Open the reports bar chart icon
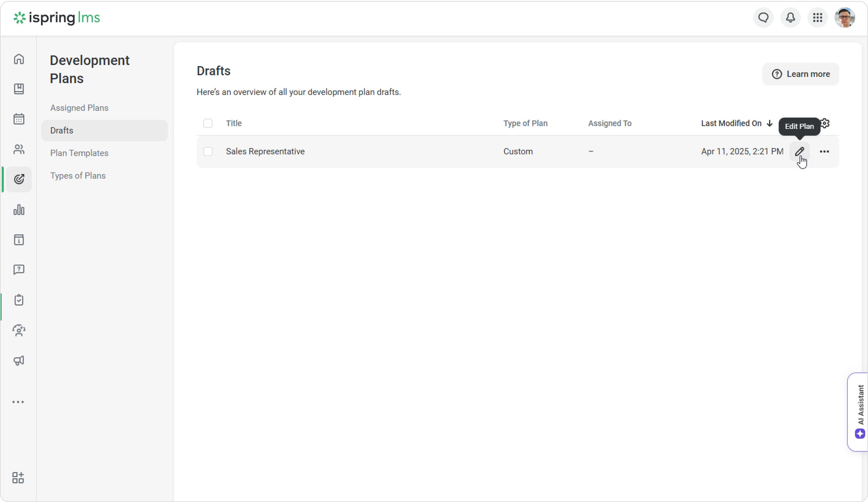Viewport: 868px width, 502px height. coord(19,209)
